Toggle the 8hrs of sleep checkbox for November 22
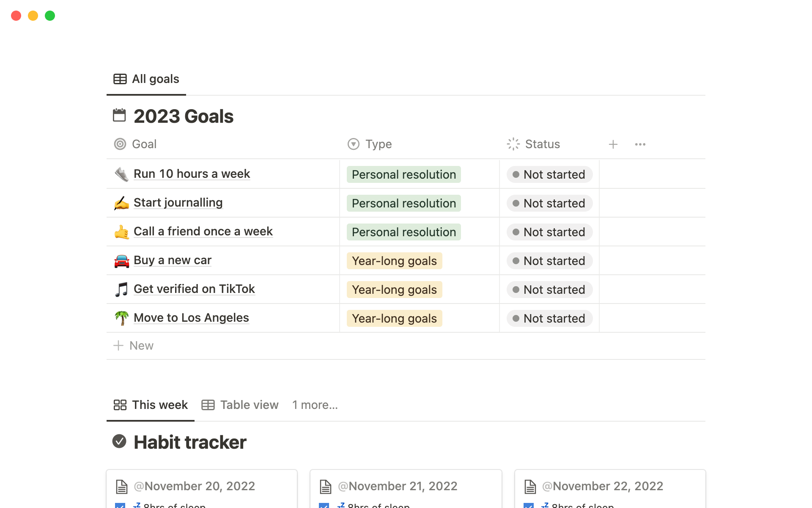The width and height of the screenshot is (812, 508). tap(528, 505)
